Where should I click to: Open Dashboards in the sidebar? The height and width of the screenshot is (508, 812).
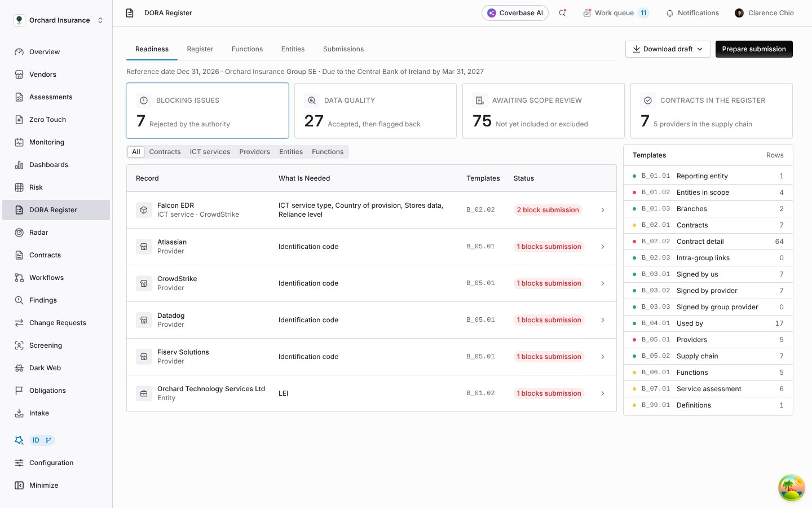[56, 165]
